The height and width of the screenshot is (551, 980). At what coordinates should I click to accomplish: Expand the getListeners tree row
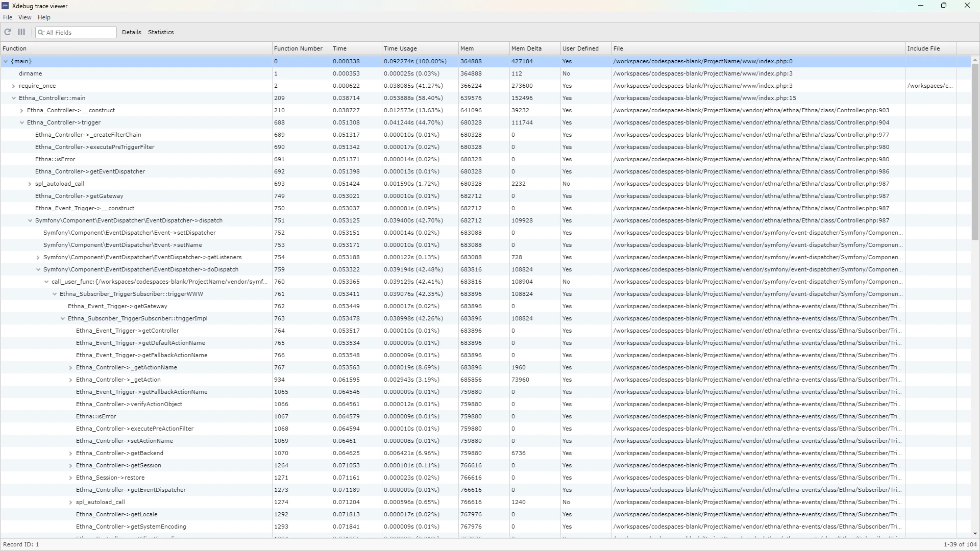[38, 258]
